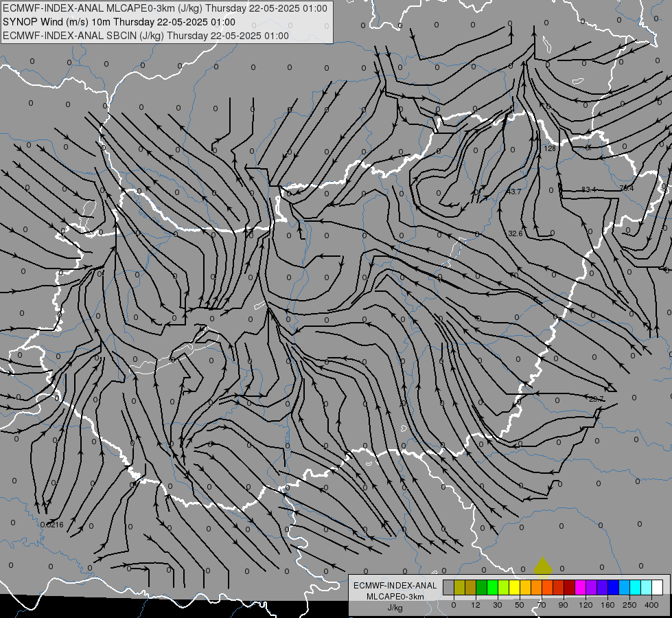Click the 83.4 value label
Screen dimensions: 672x618
tap(589, 189)
